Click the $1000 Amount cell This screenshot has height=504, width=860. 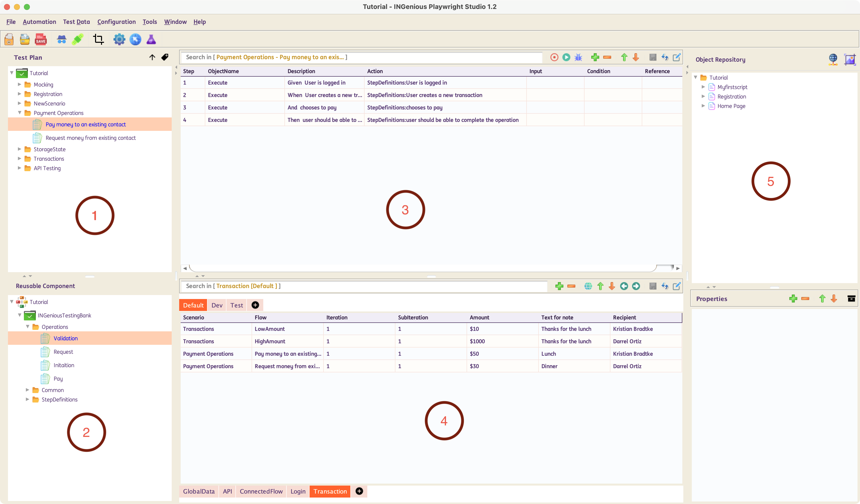tap(502, 341)
